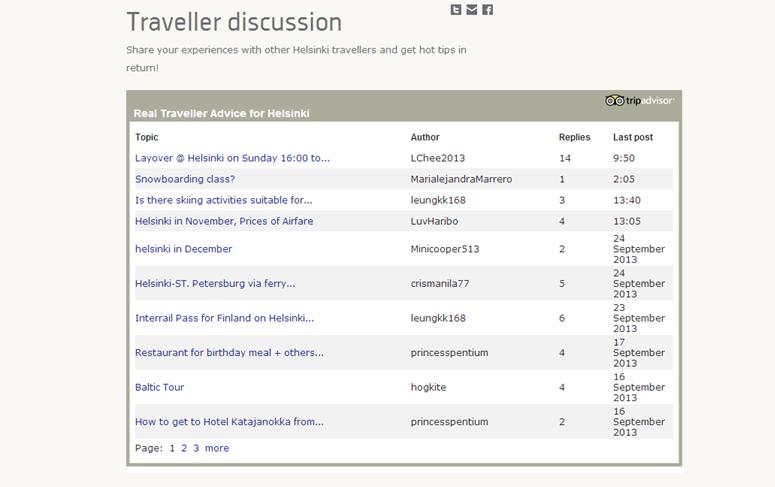Click the 'Topic' column header
The image size is (775, 487).
(x=147, y=137)
